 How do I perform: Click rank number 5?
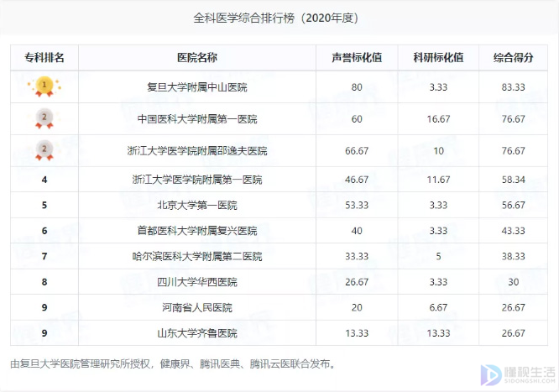(x=44, y=205)
